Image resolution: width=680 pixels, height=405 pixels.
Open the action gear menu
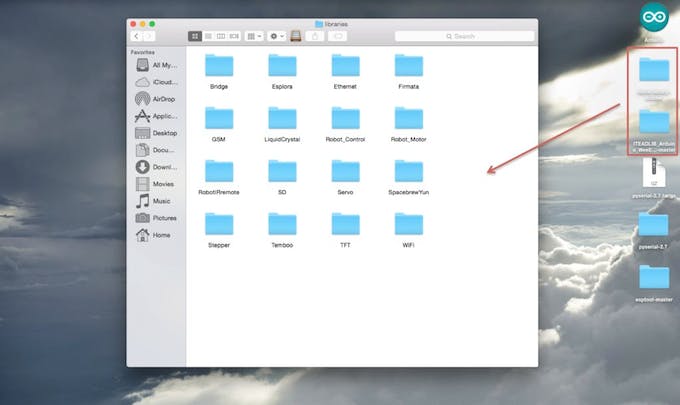277,36
